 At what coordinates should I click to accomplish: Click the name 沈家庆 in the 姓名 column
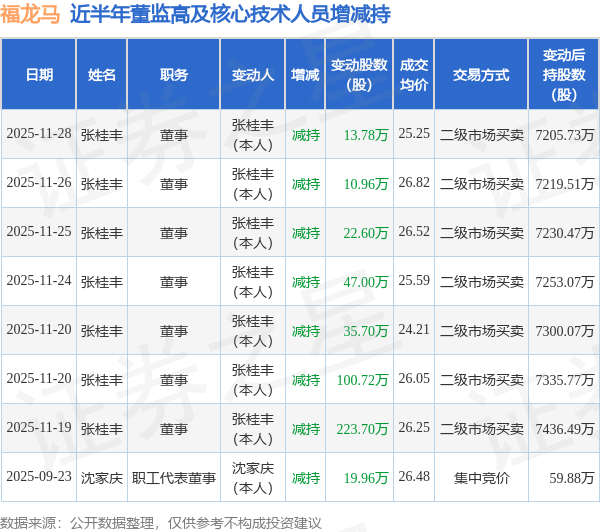pyautogui.click(x=102, y=478)
